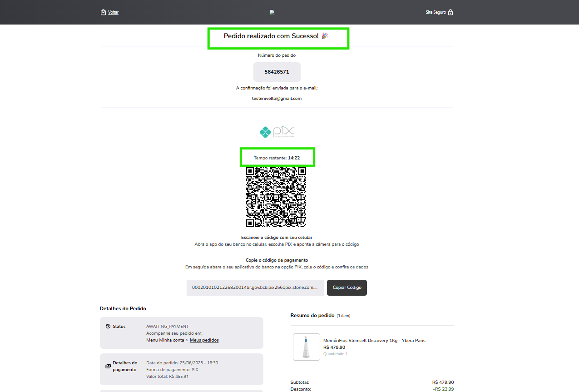Screen dimensions: 579x392
Task: Click the MemóriFios Stemcell product thumbnail
Action: (307, 347)
